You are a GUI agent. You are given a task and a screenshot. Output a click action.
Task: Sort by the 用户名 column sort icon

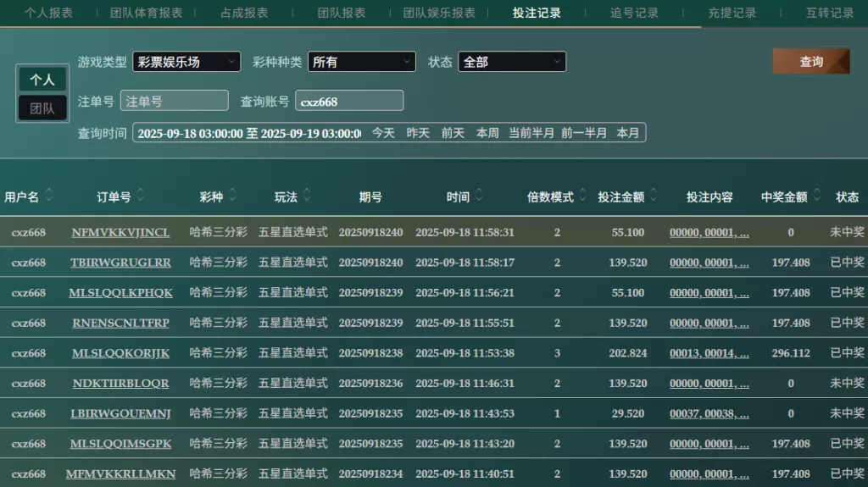49,196
